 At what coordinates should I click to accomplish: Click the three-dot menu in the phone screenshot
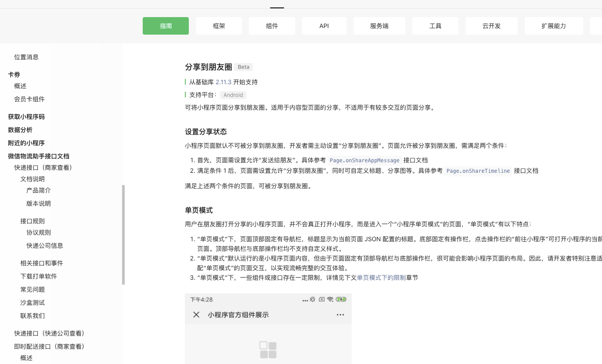pos(340,314)
